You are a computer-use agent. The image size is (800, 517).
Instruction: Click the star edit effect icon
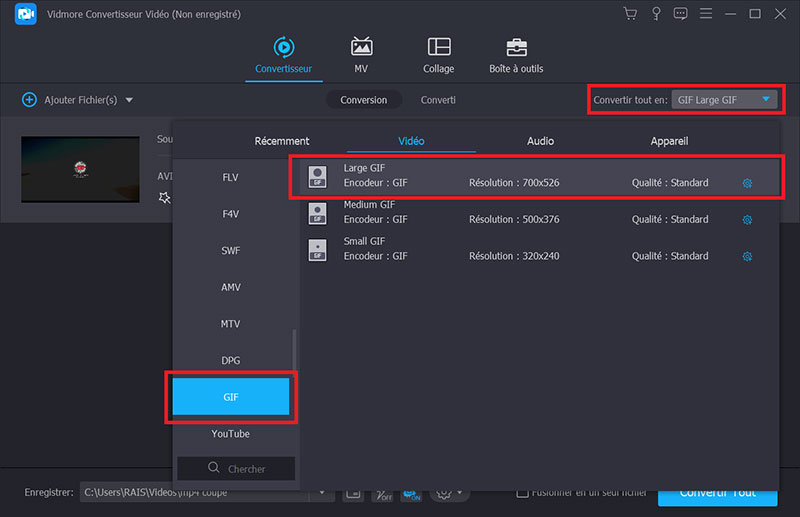[x=164, y=197]
